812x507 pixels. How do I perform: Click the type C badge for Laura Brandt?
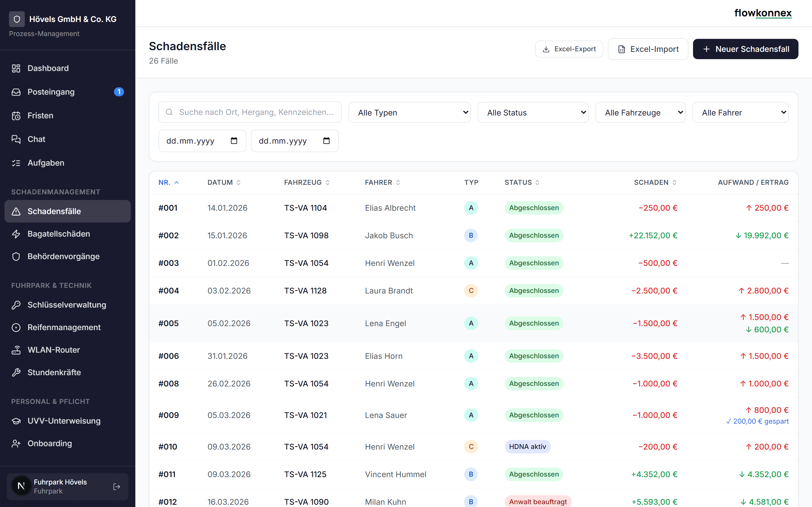coord(471,291)
